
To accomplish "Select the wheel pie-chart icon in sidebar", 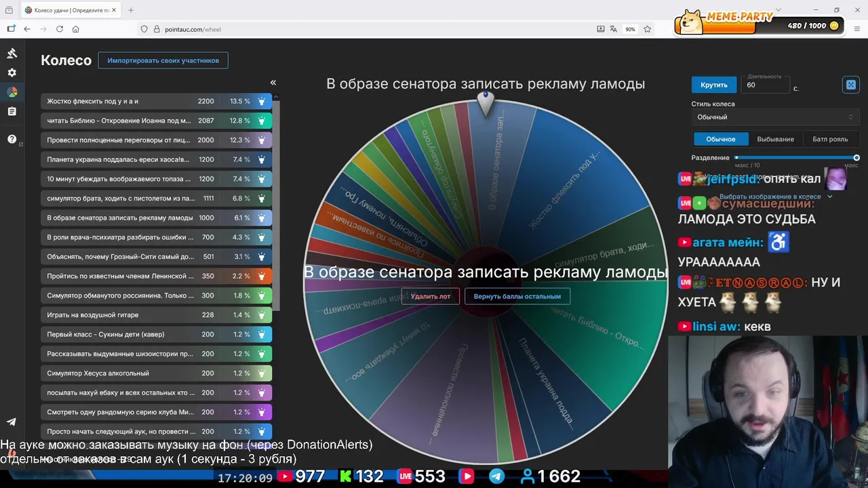I will [x=12, y=92].
